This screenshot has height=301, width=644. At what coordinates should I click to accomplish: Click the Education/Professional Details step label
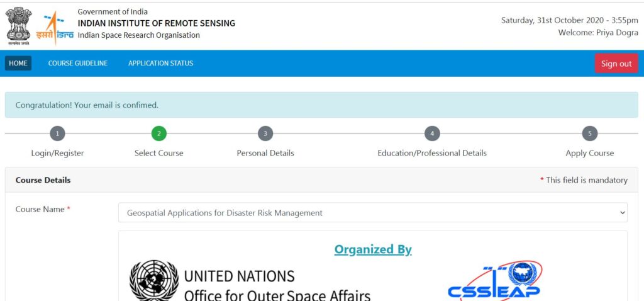tap(432, 153)
